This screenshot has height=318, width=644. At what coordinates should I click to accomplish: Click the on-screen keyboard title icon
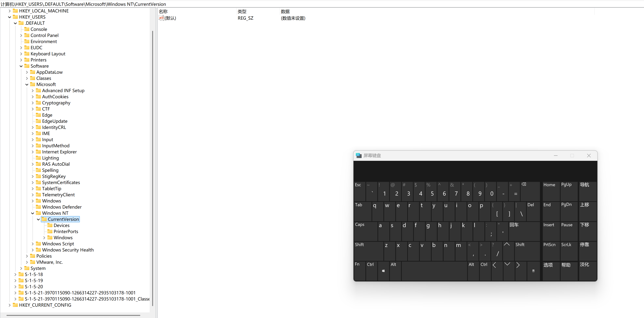point(359,155)
